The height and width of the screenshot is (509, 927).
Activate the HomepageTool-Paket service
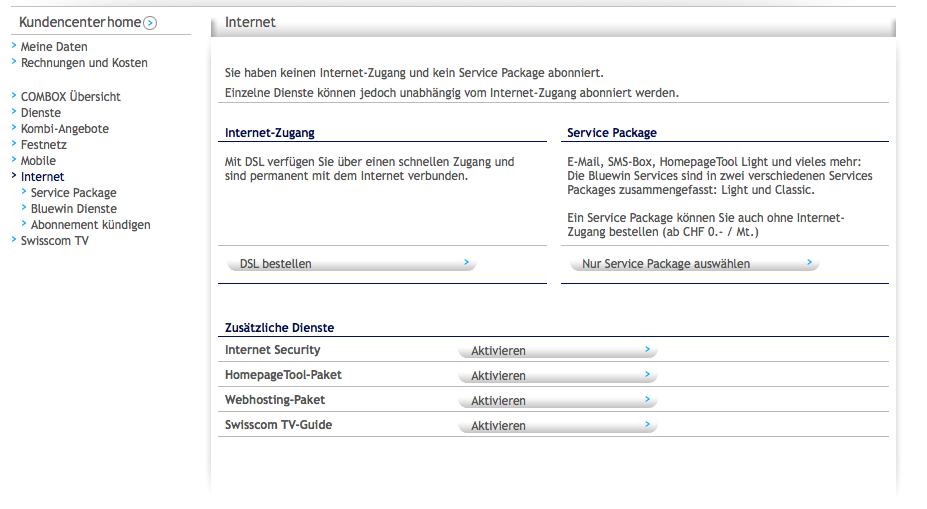tap(557, 376)
